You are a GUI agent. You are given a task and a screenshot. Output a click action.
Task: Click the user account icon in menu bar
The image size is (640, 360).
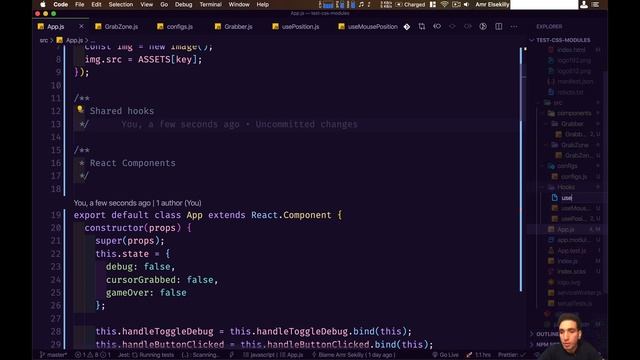[x=584, y=4]
